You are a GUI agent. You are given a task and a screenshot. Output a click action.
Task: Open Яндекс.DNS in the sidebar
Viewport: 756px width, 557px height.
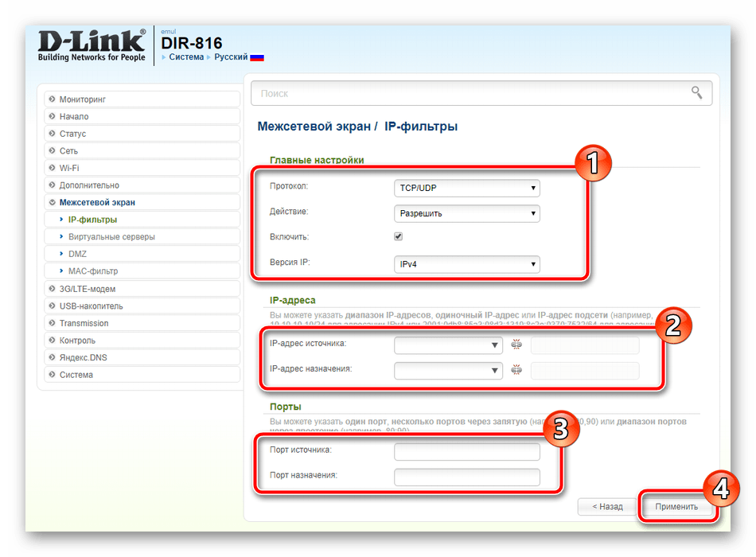(x=142, y=357)
